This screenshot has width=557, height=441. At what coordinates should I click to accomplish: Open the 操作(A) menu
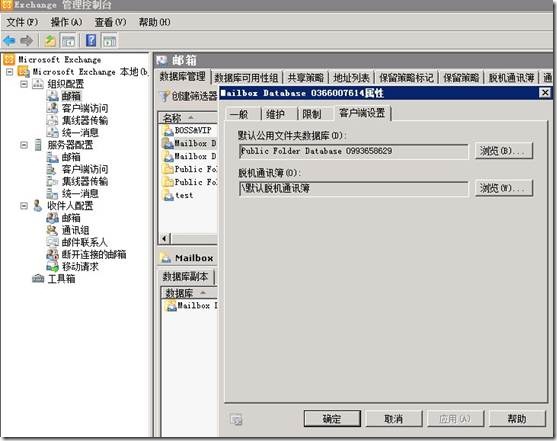coord(66,22)
